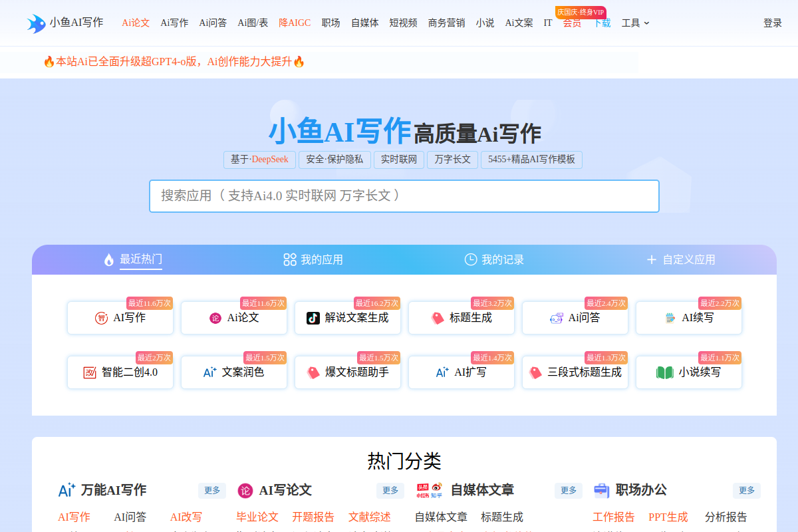
Task: Click the 自媒体文章 platform logos icon
Action: [430, 490]
